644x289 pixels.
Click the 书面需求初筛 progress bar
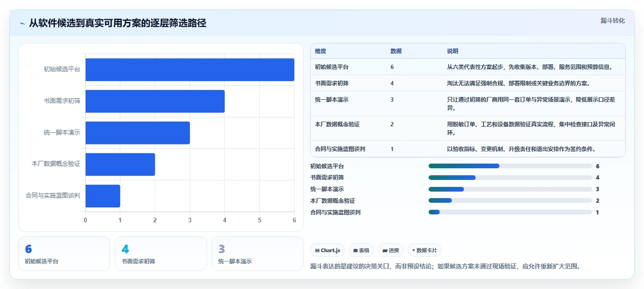pyautogui.click(x=510, y=178)
